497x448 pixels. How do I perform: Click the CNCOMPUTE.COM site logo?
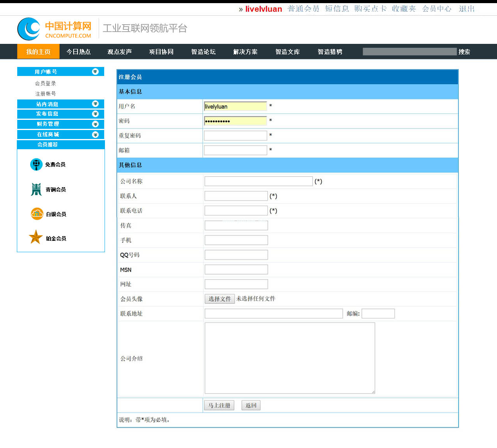(54, 29)
